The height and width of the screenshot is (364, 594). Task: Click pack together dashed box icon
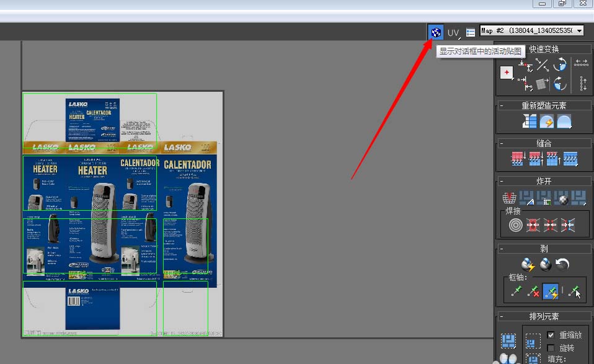[533, 341]
